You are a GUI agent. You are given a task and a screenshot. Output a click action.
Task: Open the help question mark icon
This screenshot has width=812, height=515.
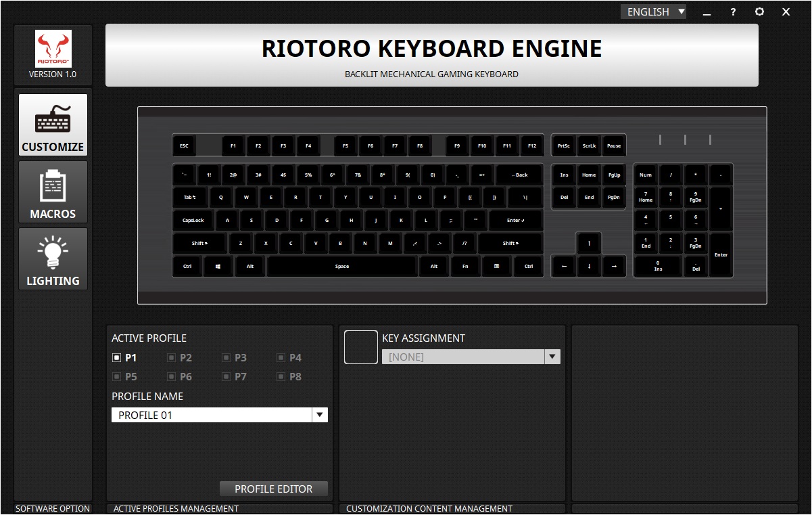click(x=733, y=12)
